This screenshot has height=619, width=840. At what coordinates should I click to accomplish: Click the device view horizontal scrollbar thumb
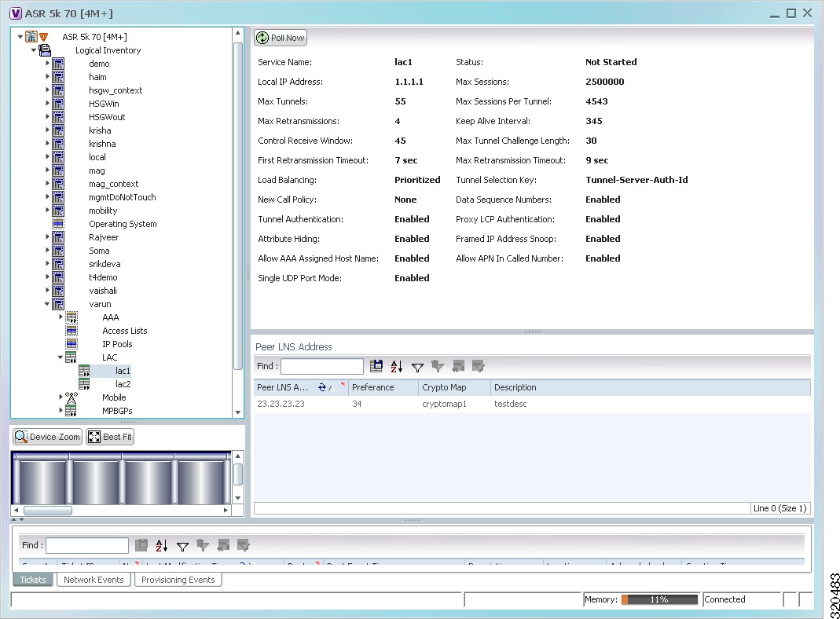point(48,511)
